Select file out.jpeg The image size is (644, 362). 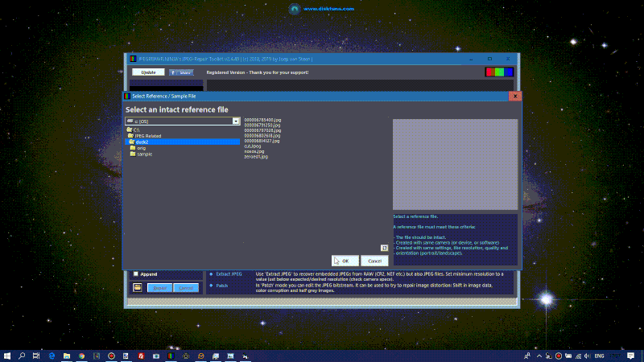coord(253,146)
